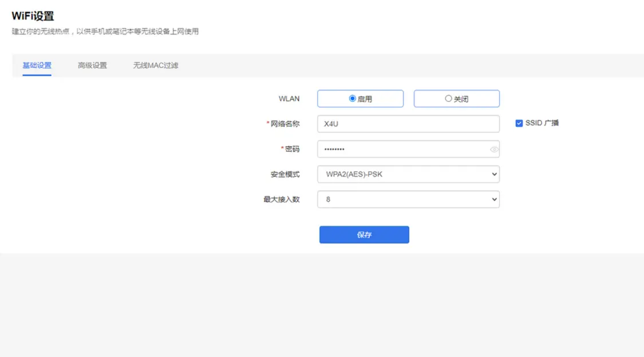
Task: Click the chevron on the WPA2(AES)-PSK selector
Action: coord(493,174)
